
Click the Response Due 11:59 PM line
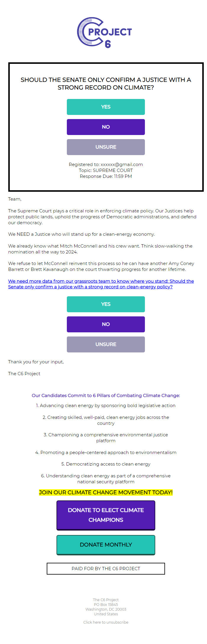click(106, 176)
